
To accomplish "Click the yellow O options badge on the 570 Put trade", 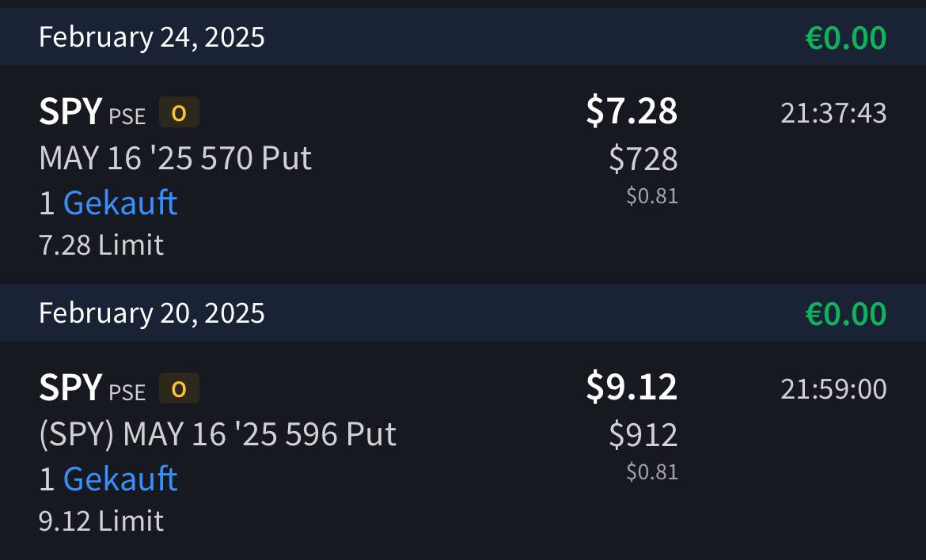I will (x=179, y=113).
